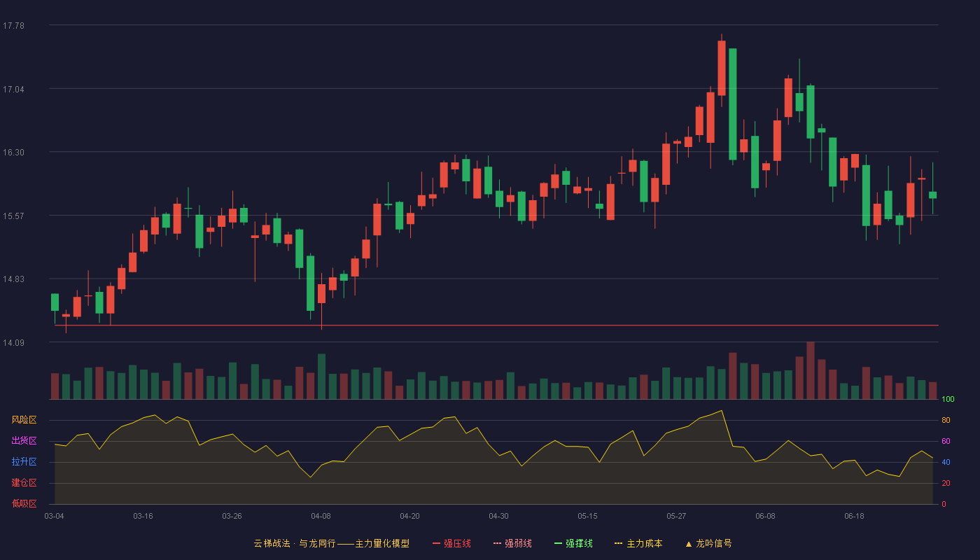Toggle the 强撑线 legend item

coord(573,543)
